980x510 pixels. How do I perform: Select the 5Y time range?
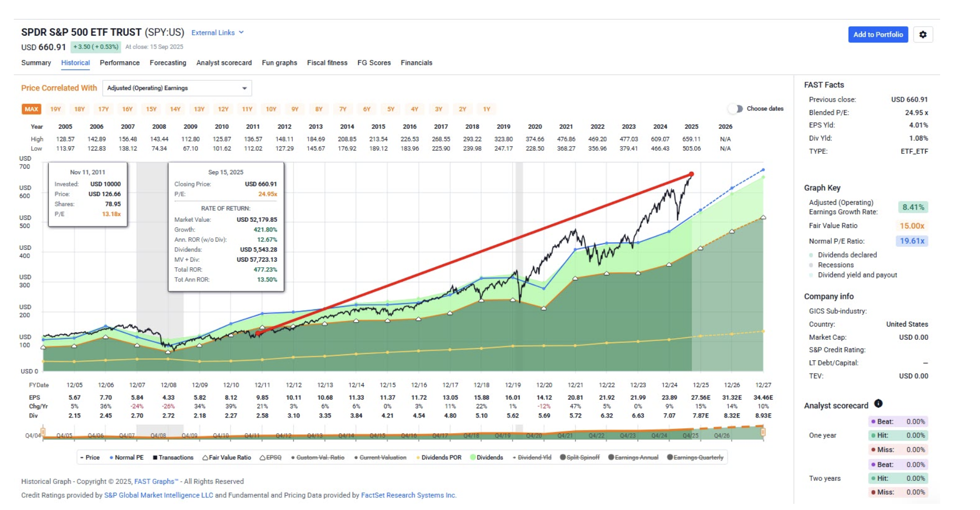tap(391, 109)
